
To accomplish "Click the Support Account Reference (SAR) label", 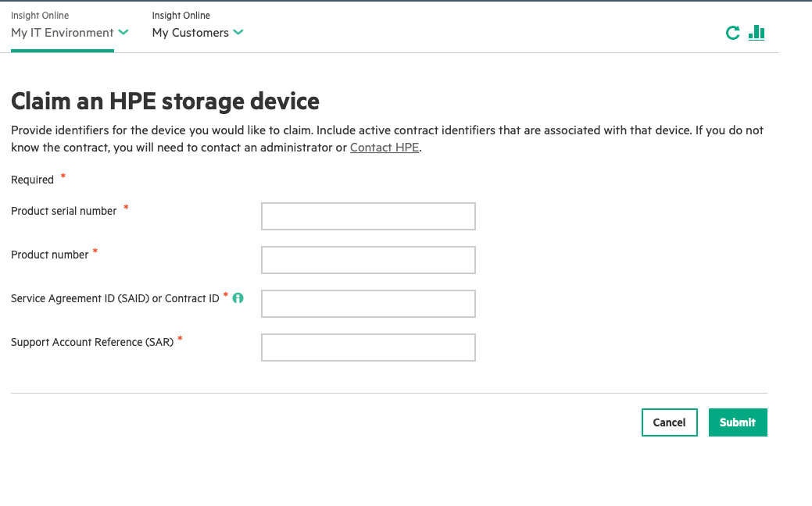I will coord(92,342).
